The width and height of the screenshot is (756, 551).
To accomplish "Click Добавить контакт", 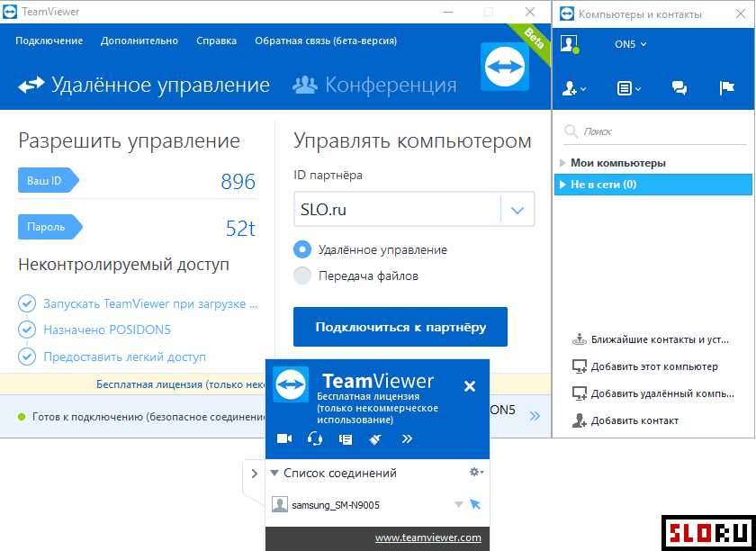I will tap(634, 420).
